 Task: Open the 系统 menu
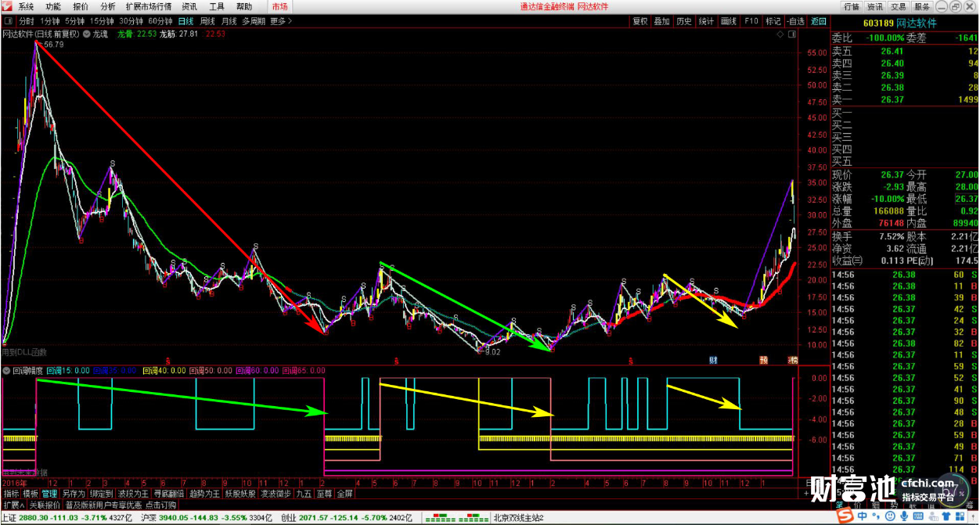(27, 6)
